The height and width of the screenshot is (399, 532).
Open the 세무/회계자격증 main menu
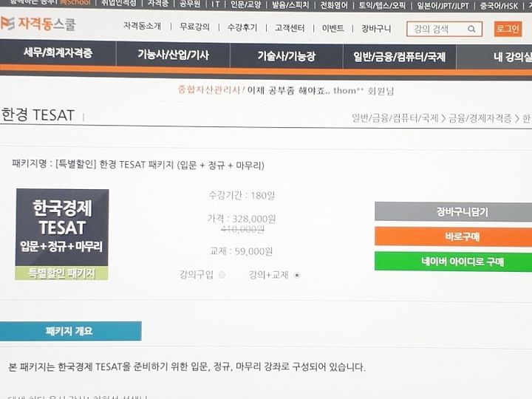[x=58, y=52]
